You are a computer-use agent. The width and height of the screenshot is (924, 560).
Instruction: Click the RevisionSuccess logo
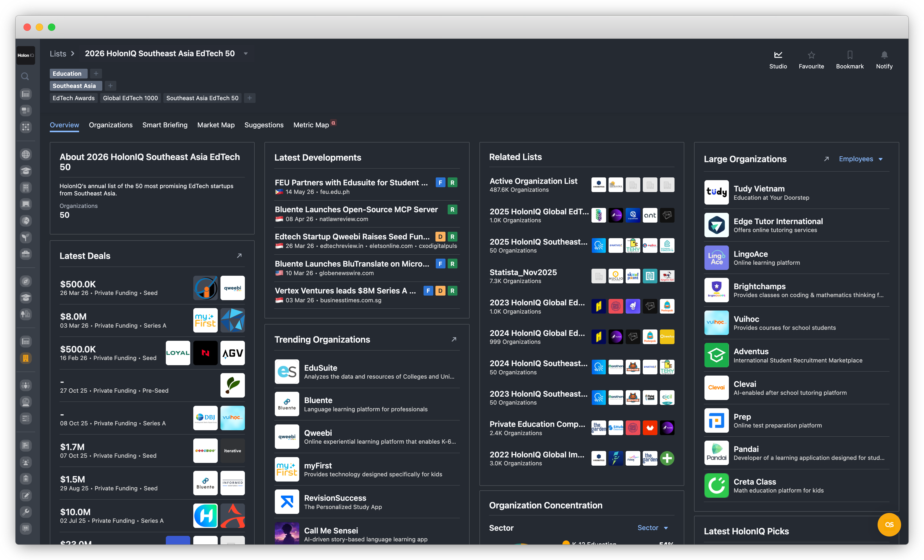[x=287, y=502]
